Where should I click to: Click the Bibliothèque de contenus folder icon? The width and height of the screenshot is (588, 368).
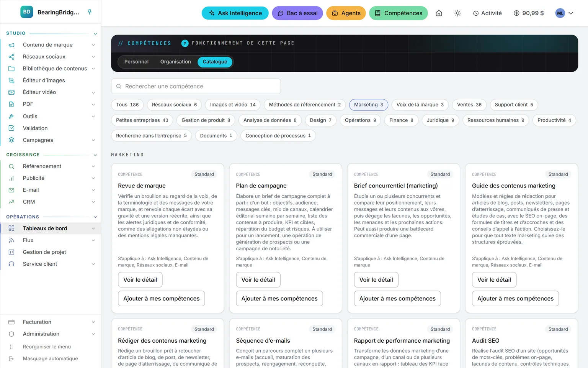pos(11,69)
